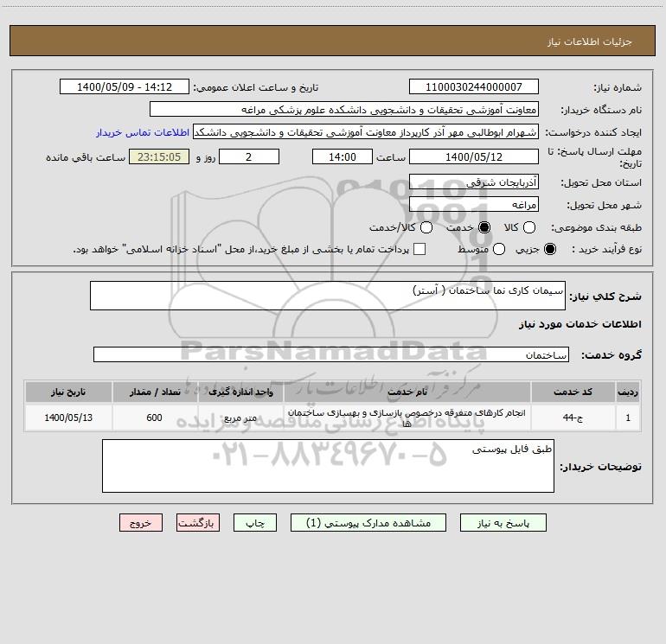Select the خدمت radio button
This screenshot has height=644, width=666.
pos(484,227)
